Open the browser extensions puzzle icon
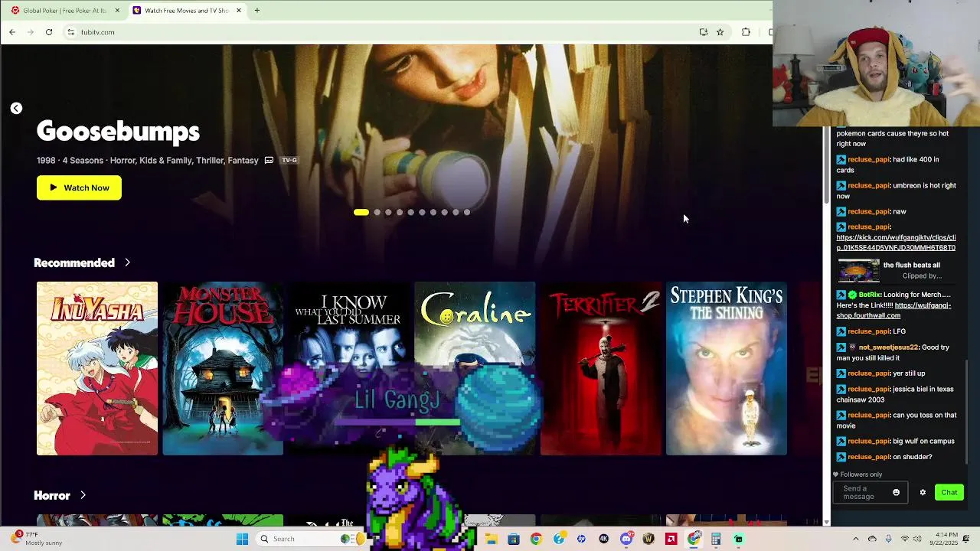The height and width of the screenshot is (551, 980). point(746,32)
